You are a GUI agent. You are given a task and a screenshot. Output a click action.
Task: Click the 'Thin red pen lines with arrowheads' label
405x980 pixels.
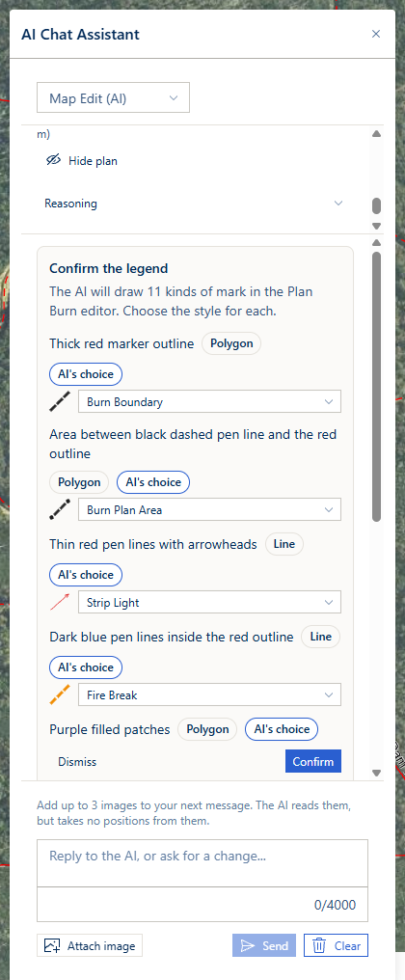pos(153,544)
